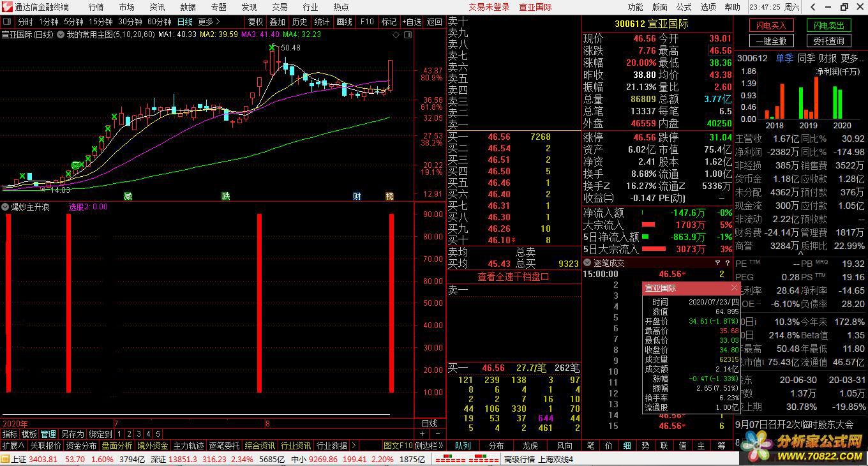Viewport: 868px width, 466px height.
Task: Expand the 爆炒主升浪 indicator dropdown arrow
Action: tap(5, 207)
